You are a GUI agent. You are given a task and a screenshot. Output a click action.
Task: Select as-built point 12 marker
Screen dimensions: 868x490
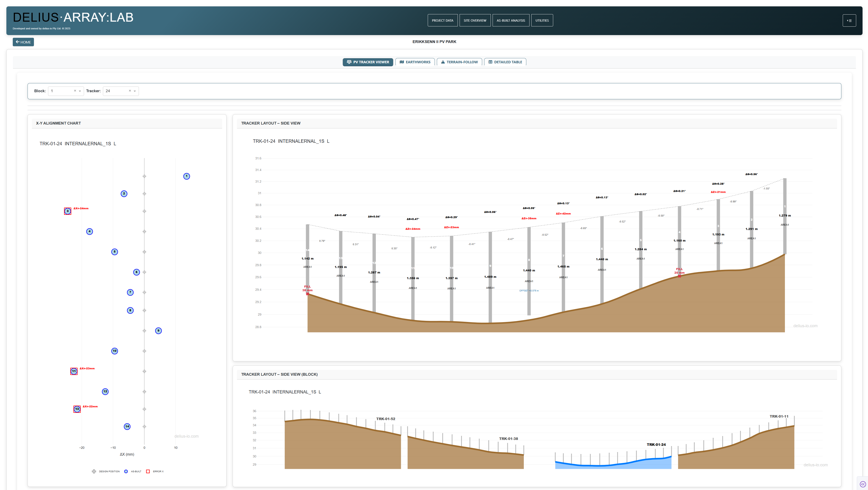[105, 392]
